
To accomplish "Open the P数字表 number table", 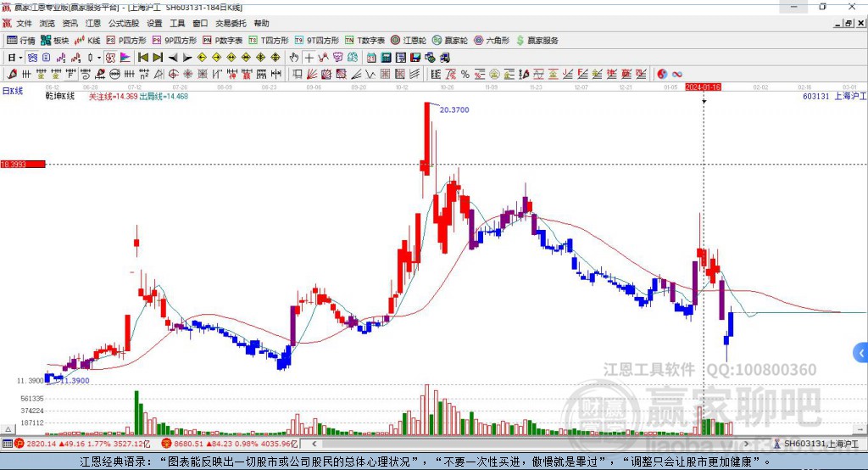I will [223, 41].
